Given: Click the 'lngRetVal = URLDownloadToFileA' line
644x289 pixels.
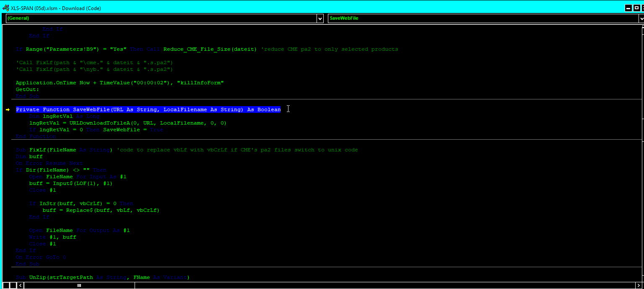Looking at the screenshot, I should [x=128, y=123].
